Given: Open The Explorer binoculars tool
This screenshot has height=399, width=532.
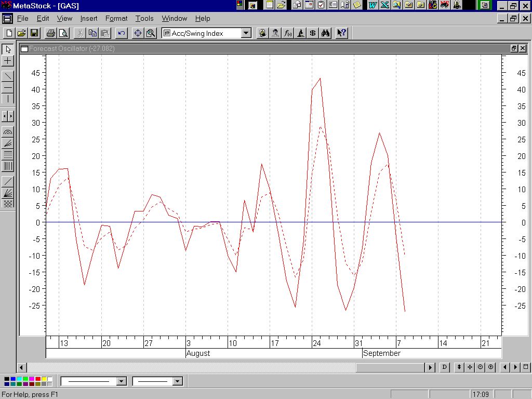Looking at the screenshot, I should 326,33.
